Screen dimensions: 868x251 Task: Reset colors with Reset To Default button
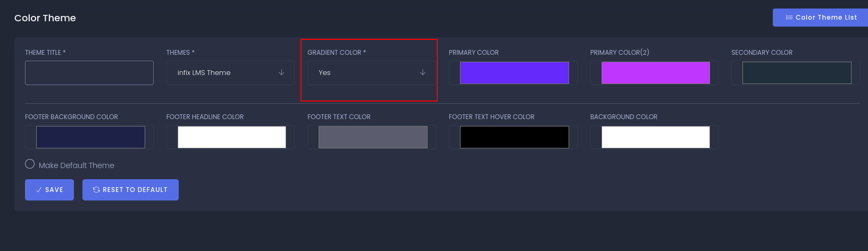click(130, 190)
